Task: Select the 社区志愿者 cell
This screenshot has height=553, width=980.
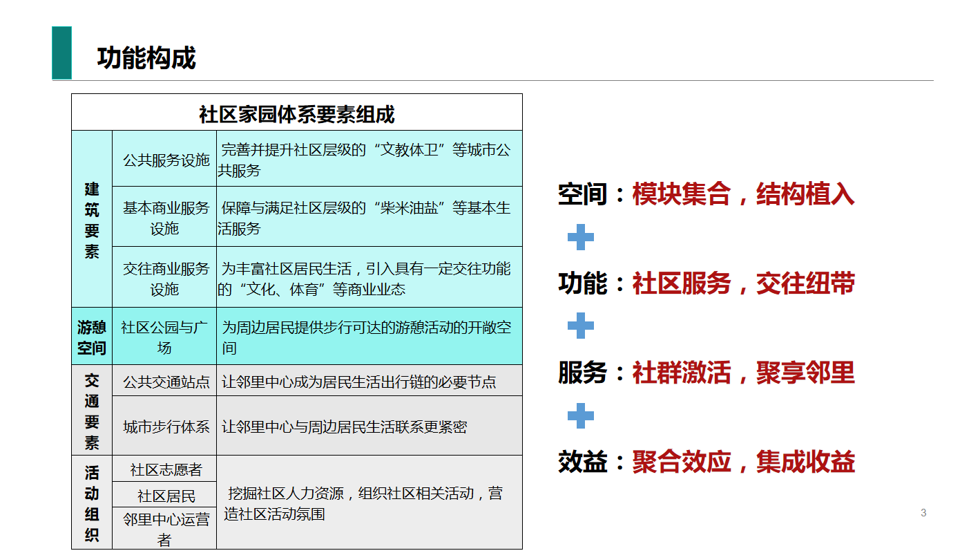Action: [x=166, y=470]
